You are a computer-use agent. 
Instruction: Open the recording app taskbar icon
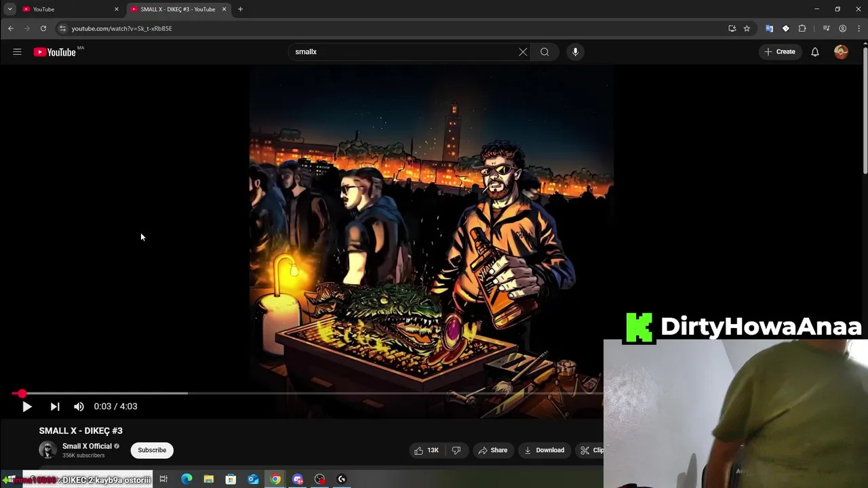320,479
